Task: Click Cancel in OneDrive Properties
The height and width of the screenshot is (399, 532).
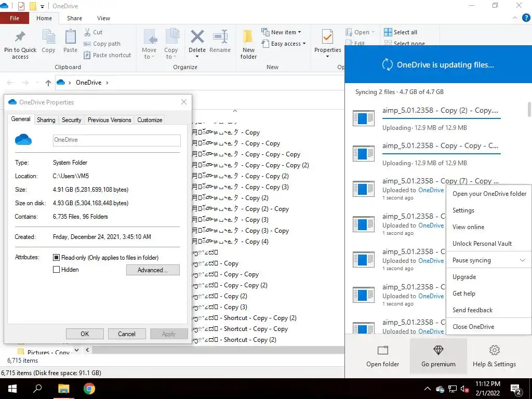Action: (x=127, y=334)
